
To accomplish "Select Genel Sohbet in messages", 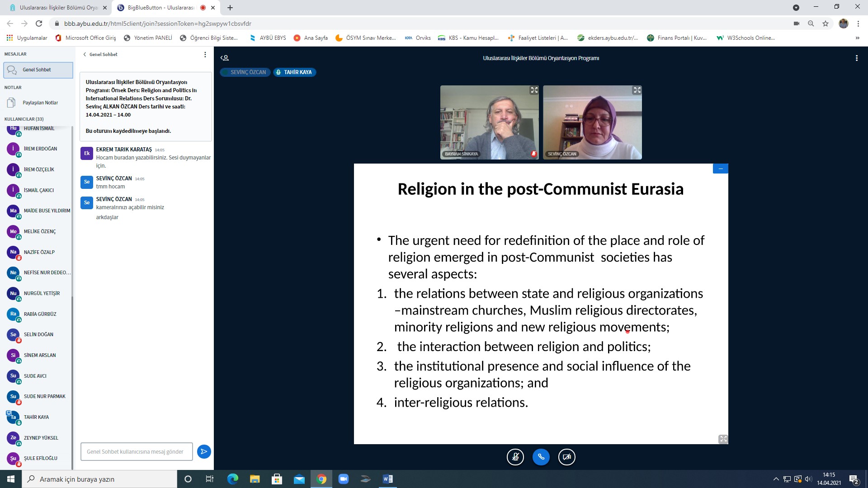I will 38,70.
